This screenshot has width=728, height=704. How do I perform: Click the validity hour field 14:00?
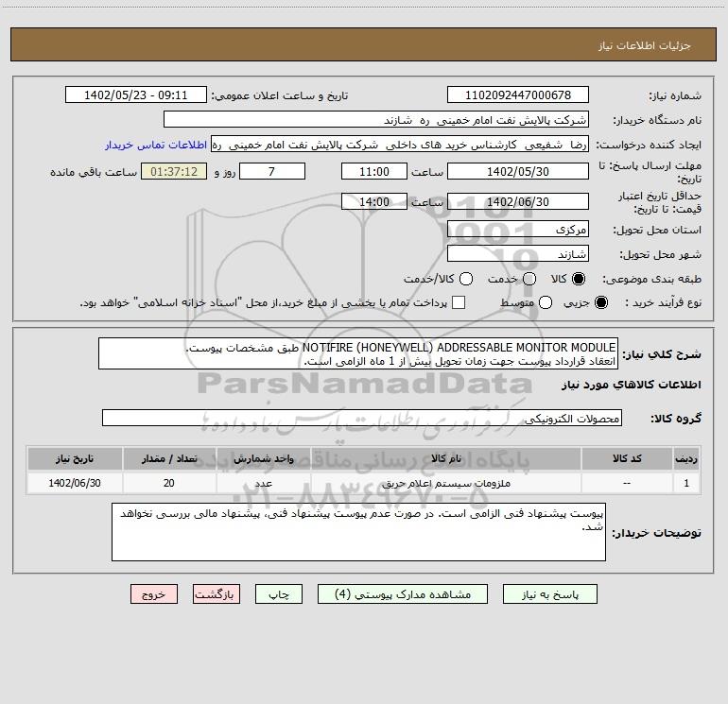[x=374, y=202]
